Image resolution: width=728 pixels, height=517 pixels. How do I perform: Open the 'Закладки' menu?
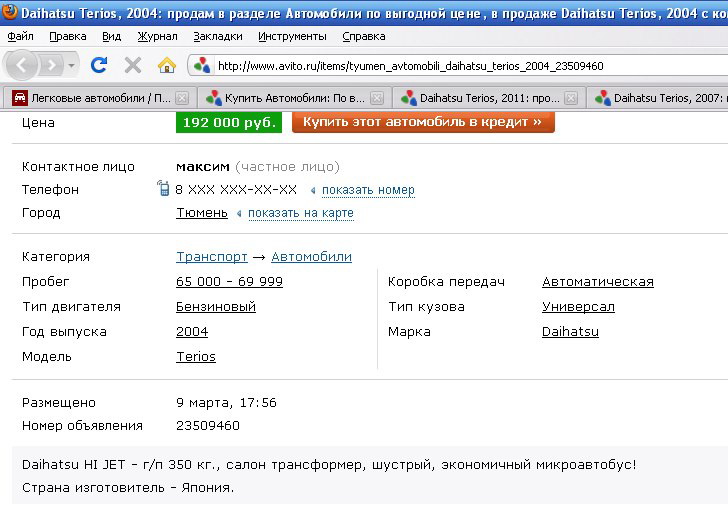coord(217,36)
